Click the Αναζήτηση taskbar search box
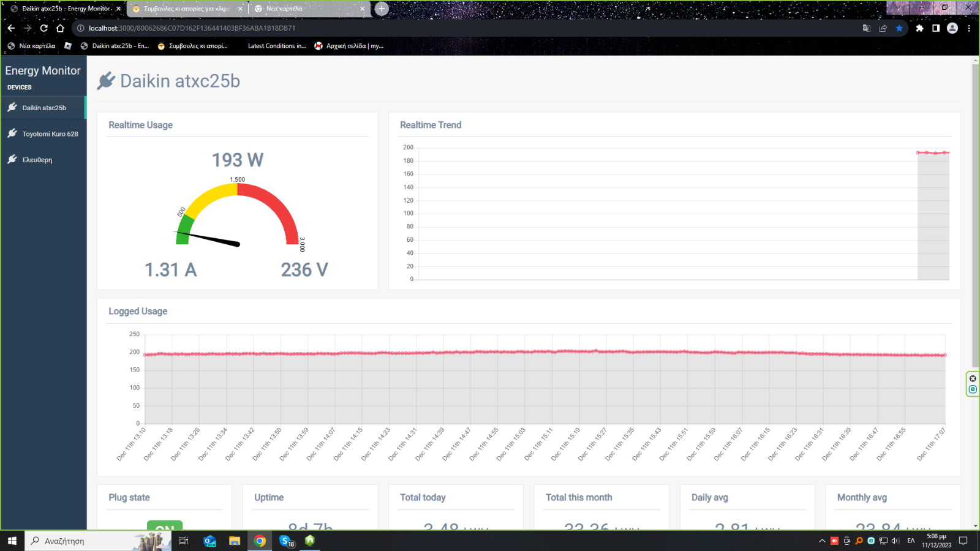 (98, 541)
